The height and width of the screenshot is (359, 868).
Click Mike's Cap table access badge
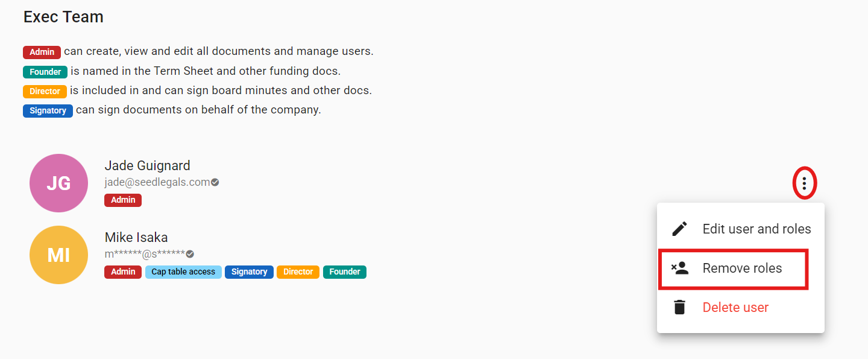click(x=183, y=272)
